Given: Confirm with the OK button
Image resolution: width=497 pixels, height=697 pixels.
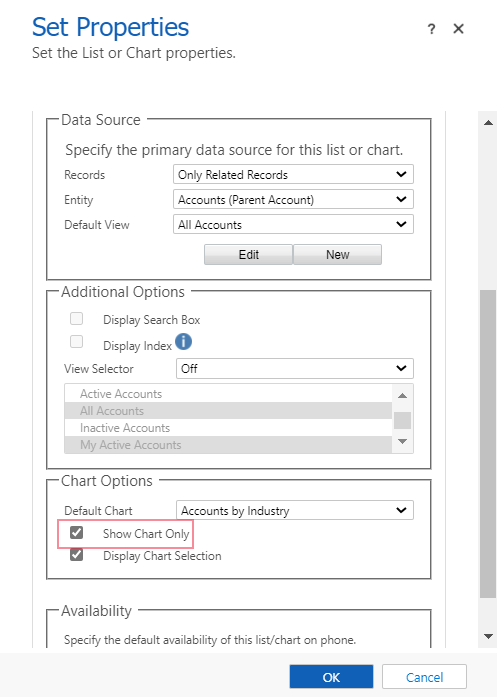Looking at the screenshot, I should point(331,677).
